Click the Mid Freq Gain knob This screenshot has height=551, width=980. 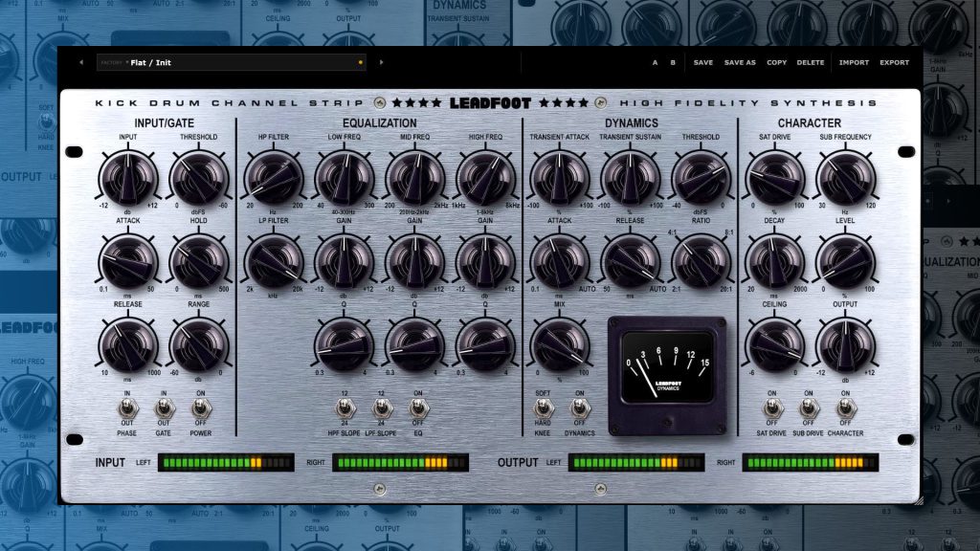[414, 262]
